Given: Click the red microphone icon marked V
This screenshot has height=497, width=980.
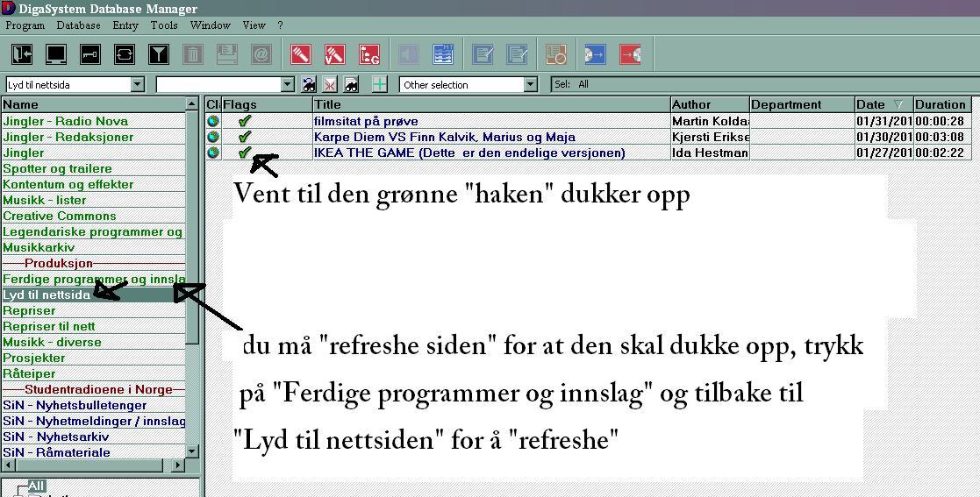Looking at the screenshot, I should (x=335, y=54).
